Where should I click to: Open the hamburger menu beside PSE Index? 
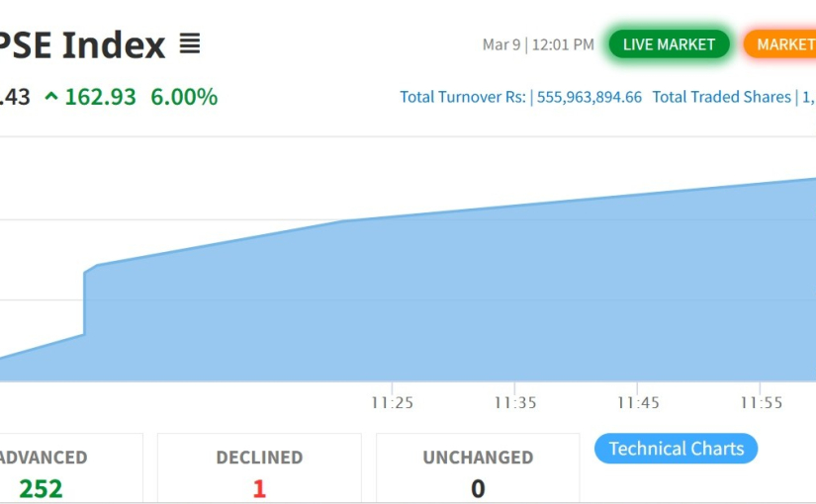(189, 43)
